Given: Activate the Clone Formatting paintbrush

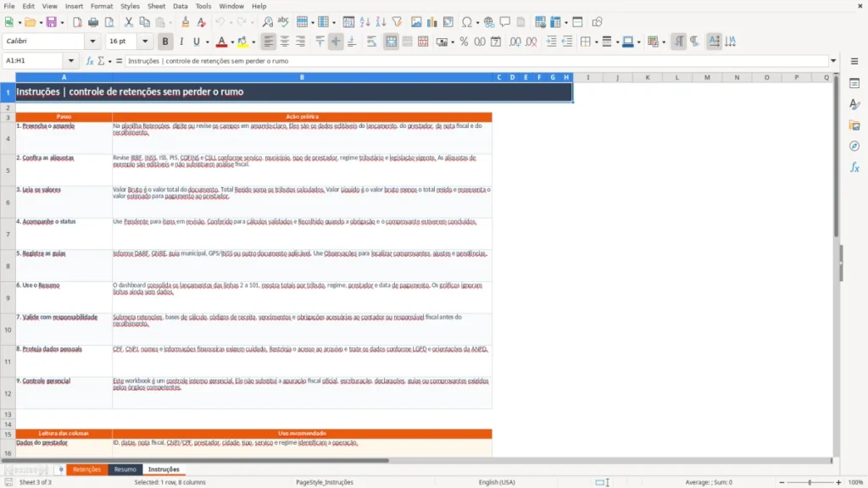Looking at the screenshot, I should click(186, 22).
